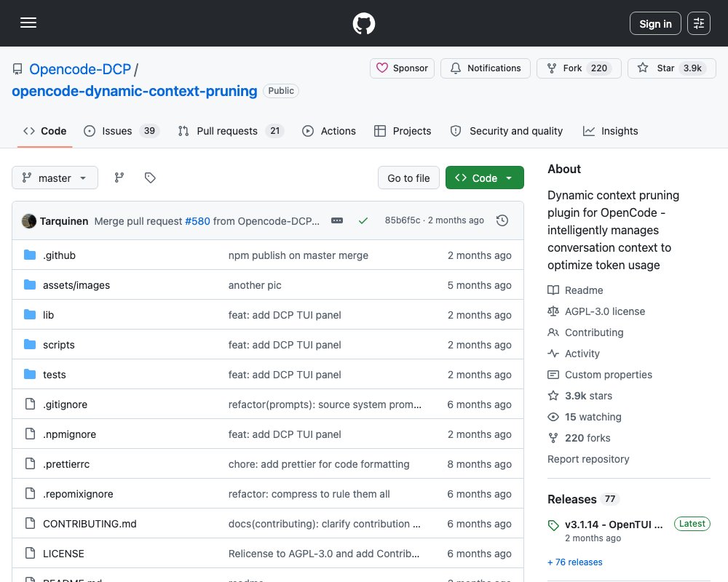Expand the green Code dropdown

pos(485,178)
